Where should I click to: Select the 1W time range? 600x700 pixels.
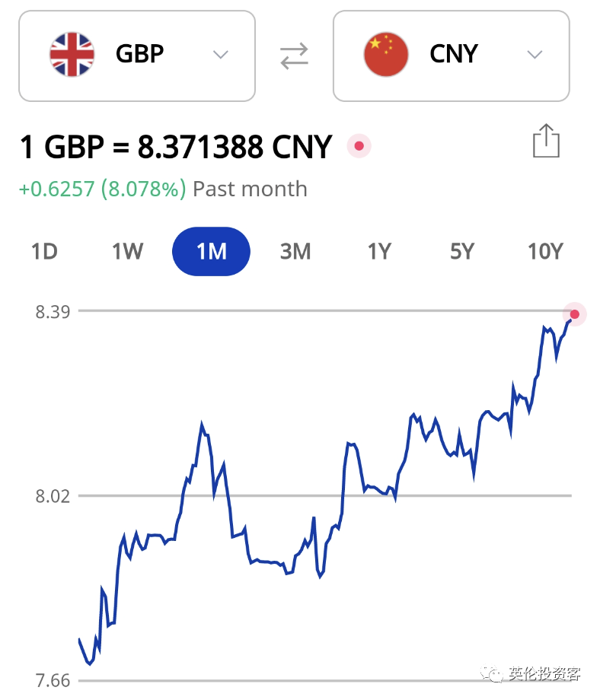tap(127, 251)
